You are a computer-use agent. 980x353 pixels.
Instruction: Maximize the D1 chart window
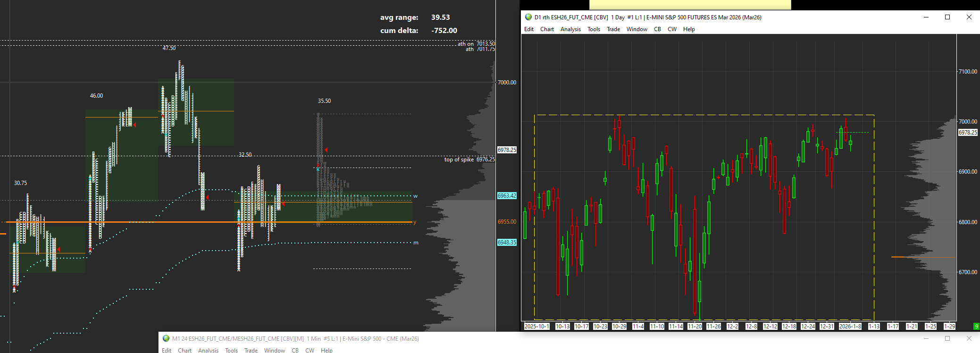[x=947, y=17]
